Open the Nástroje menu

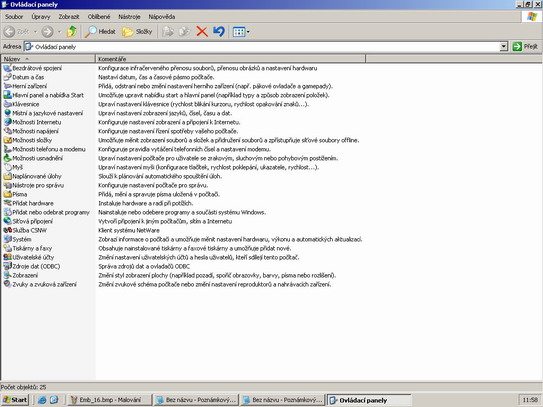[x=129, y=17]
